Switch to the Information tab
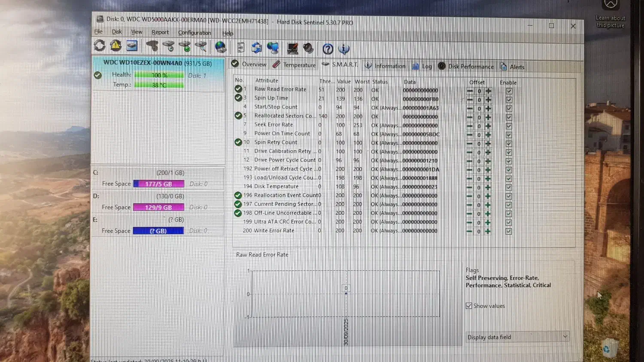Viewport: 644px width, 362px height. coord(385,66)
